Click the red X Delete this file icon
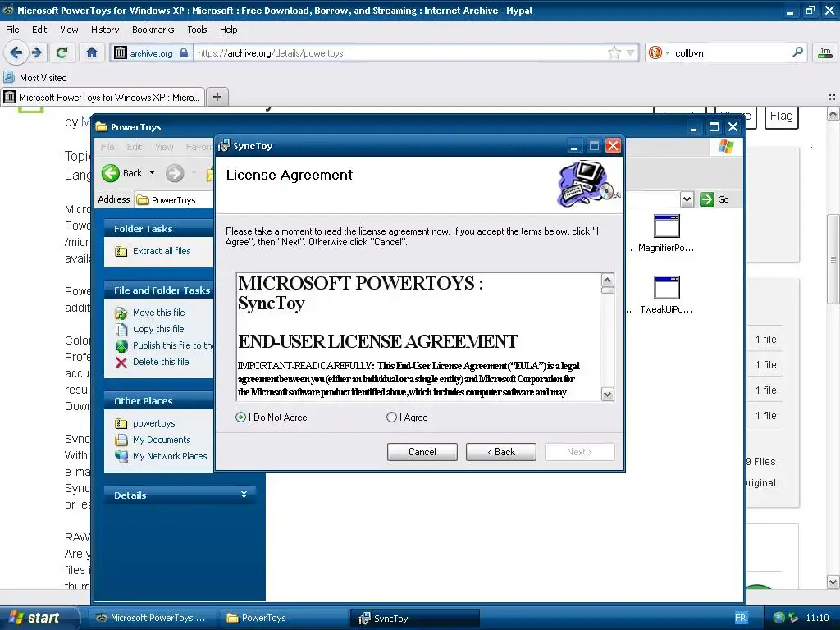This screenshot has width=840, height=630. [121, 363]
